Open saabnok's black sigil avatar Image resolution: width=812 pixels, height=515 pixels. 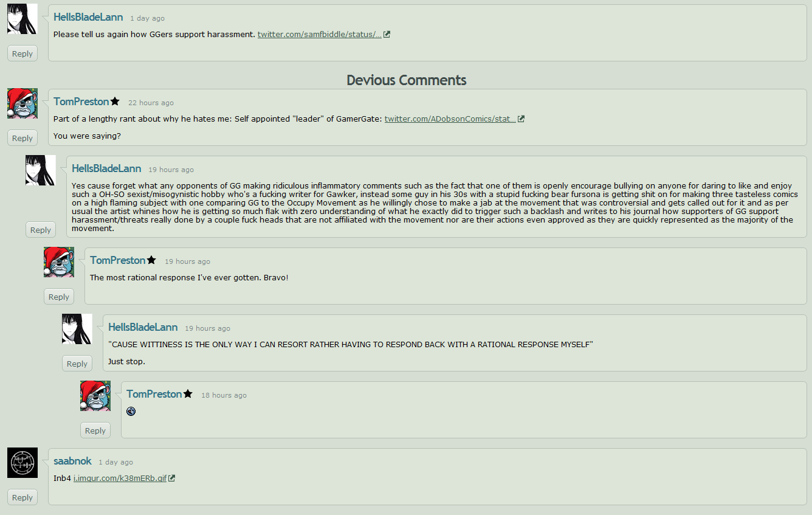tap(22, 463)
